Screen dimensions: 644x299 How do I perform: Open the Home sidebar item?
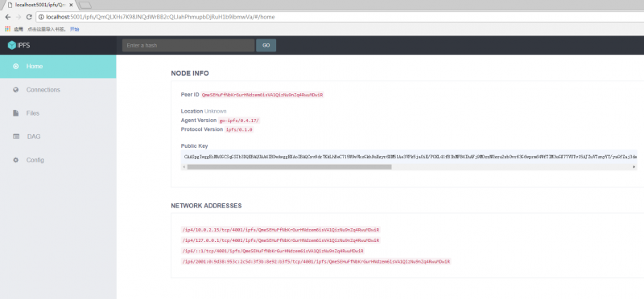coord(58,66)
